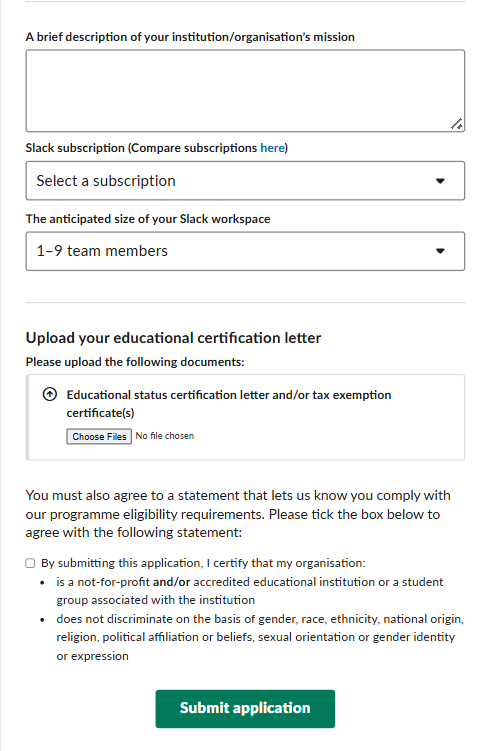Click the subscription dropdown caret arrow
This screenshot has width=487, height=751.
click(x=440, y=181)
